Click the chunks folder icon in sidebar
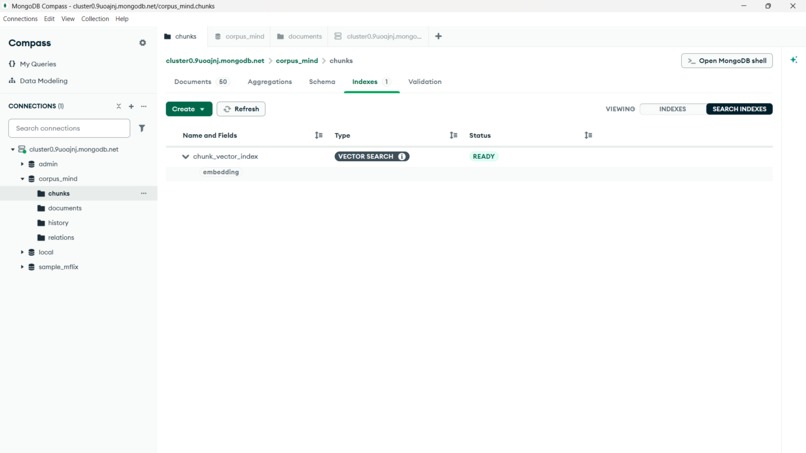This screenshot has height=453, width=806. pyautogui.click(x=41, y=193)
